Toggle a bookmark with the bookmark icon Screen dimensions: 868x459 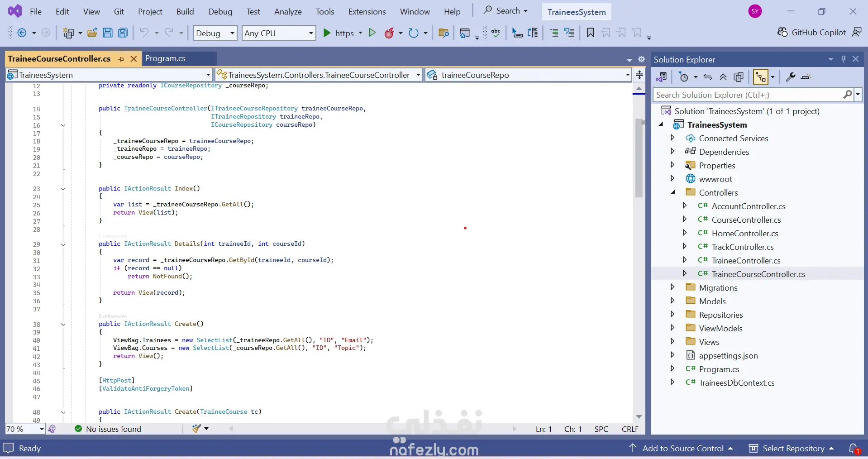click(591, 33)
